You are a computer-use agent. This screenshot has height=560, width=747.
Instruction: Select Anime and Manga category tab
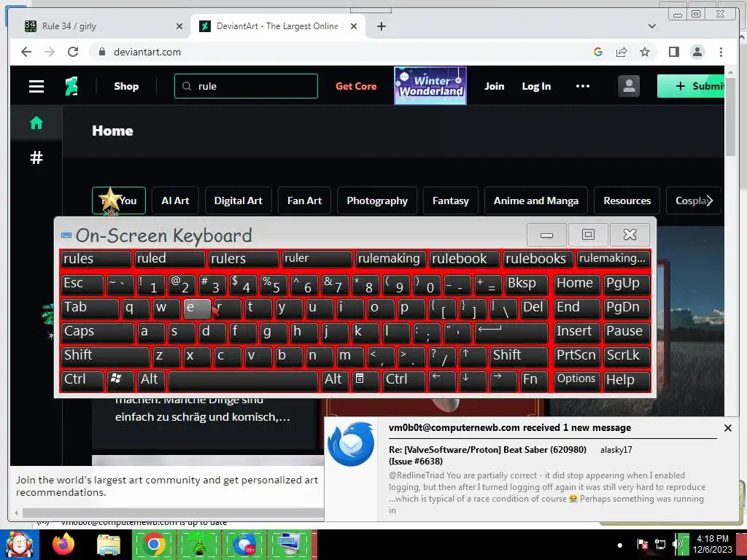pos(536,201)
